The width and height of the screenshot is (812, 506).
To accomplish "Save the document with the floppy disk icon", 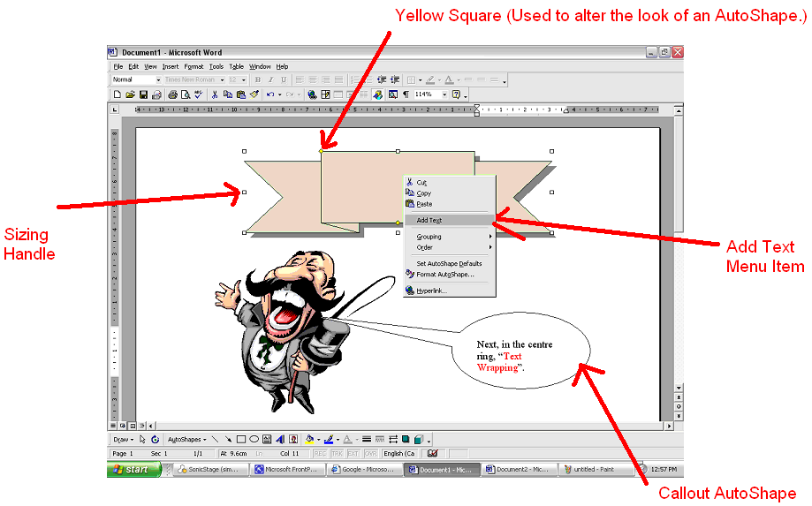I will tap(143, 94).
